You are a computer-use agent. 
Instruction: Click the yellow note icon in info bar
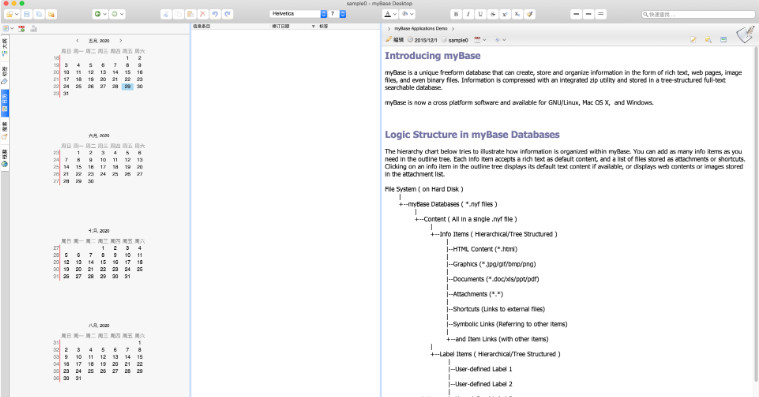(693, 40)
